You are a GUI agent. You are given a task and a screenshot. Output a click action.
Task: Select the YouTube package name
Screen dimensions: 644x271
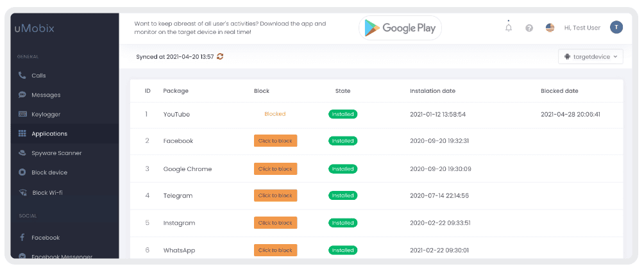pyautogui.click(x=176, y=115)
